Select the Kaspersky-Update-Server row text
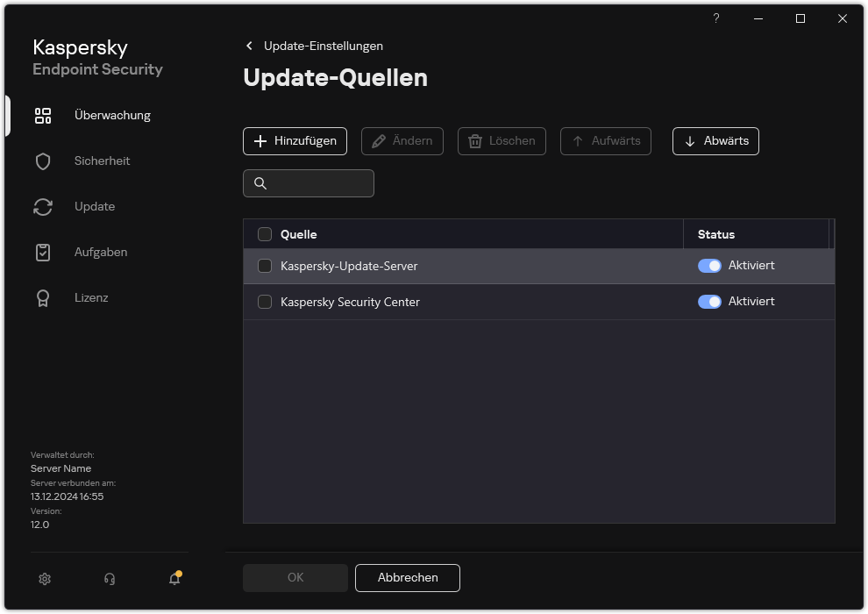Image resolution: width=868 pixels, height=614 pixels. [349, 266]
